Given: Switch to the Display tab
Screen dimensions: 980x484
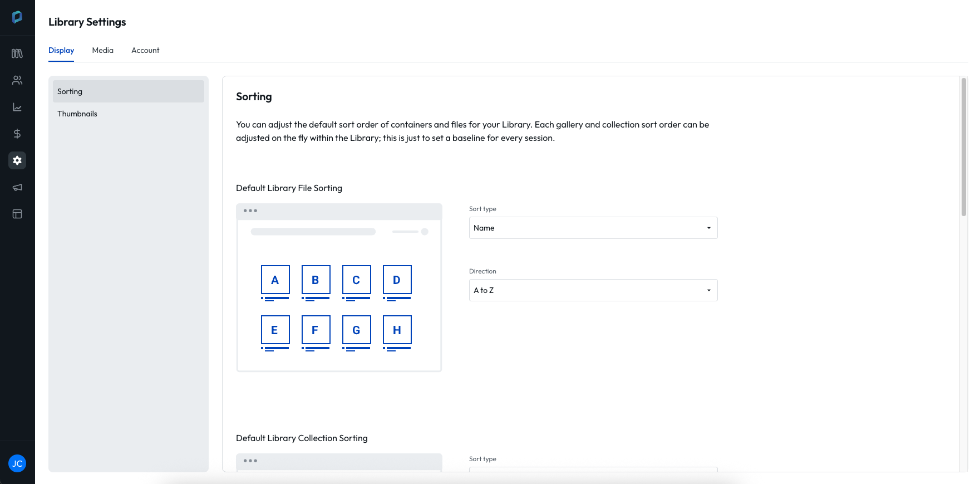Looking at the screenshot, I should [61, 50].
